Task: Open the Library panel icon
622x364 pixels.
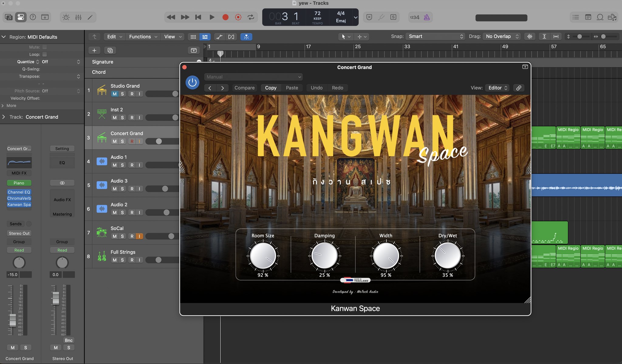Action: (x=9, y=17)
